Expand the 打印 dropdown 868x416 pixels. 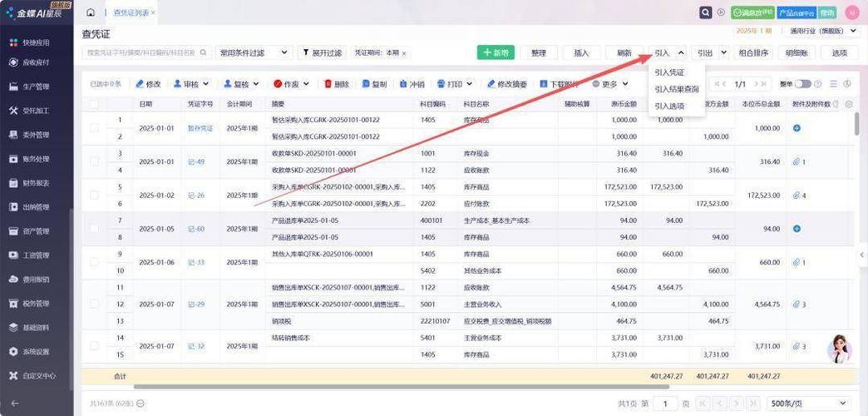[x=470, y=84]
